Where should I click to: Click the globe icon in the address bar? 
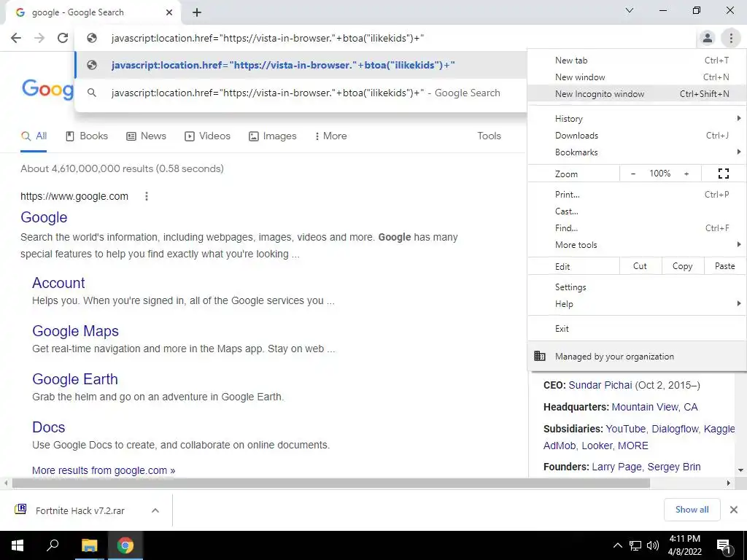92,38
